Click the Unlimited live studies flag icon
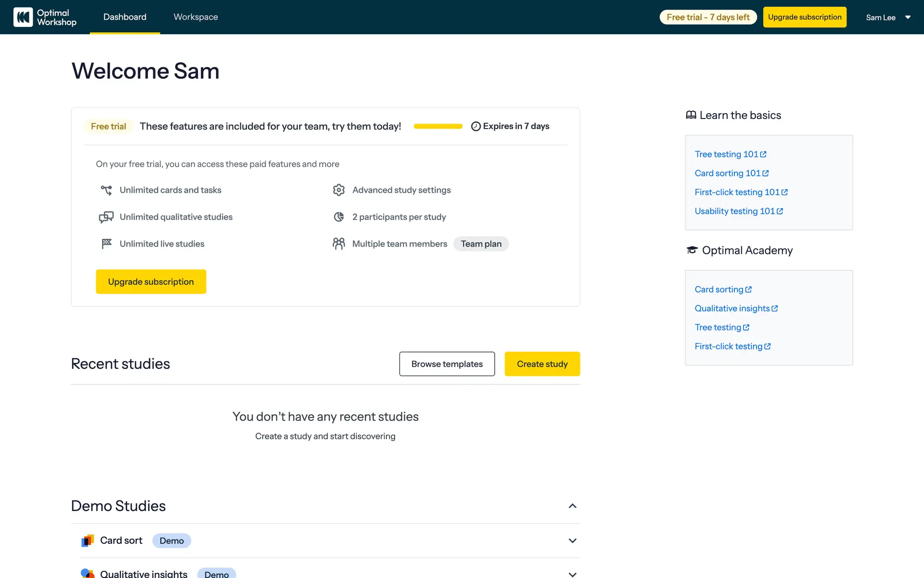This screenshot has height=578, width=924. click(106, 244)
